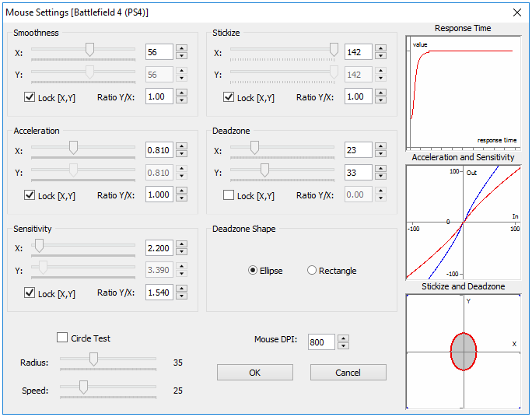
Task: Decrease Stickize X value with down arrow
Action: coord(381,56)
